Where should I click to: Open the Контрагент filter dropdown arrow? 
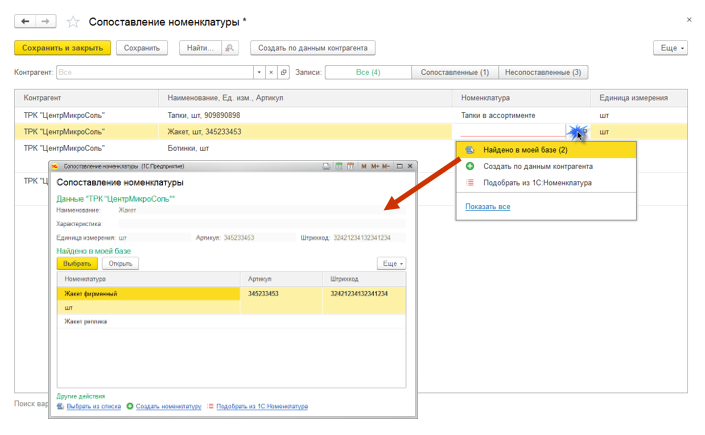[259, 72]
